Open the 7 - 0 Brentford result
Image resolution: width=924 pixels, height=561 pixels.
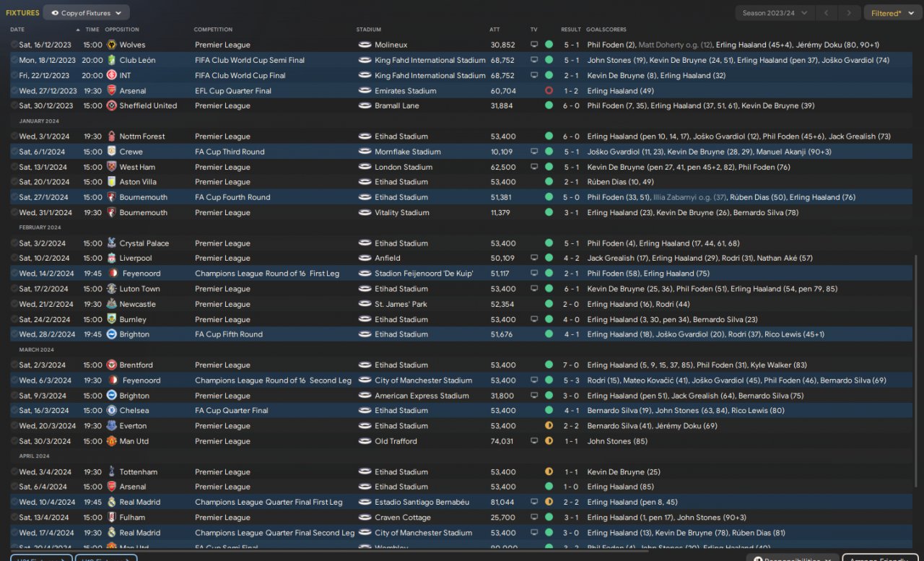[x=570, y=365]
